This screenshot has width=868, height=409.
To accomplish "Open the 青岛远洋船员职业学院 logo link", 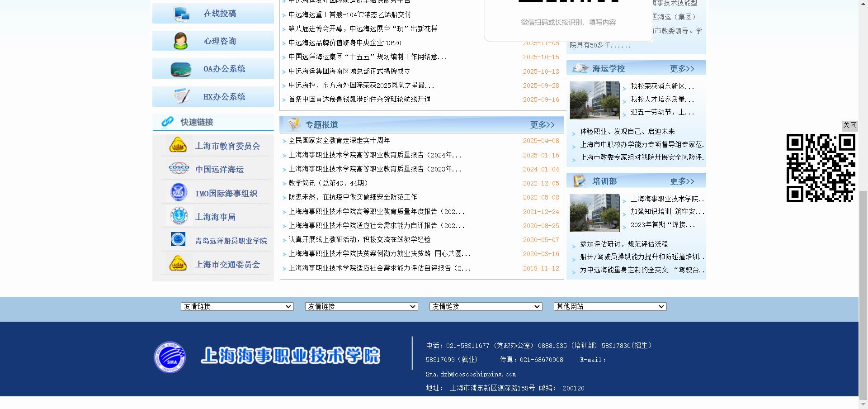I will click(x=178, y=240).
